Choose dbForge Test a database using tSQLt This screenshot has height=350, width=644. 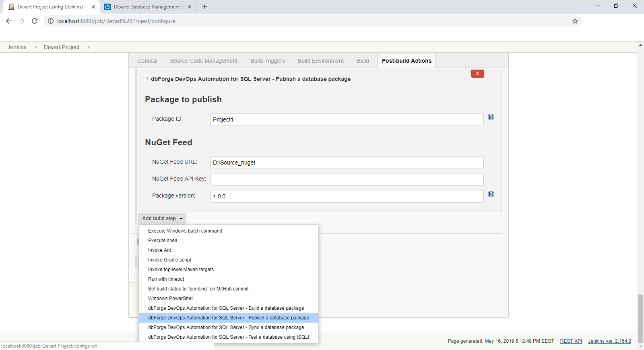click(229, 337)
